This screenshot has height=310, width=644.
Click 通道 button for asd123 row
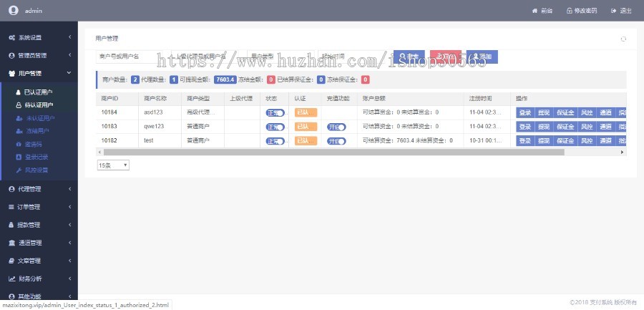click(605, 113)
